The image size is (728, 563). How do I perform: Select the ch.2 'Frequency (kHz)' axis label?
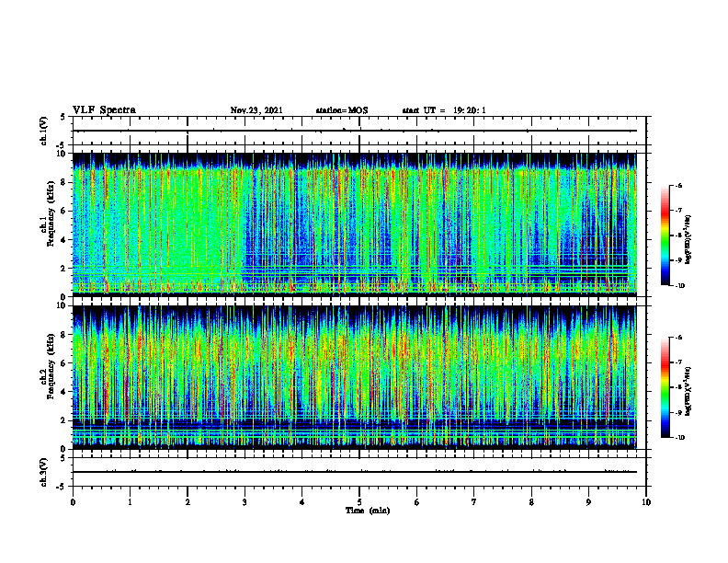pos(51,366)
